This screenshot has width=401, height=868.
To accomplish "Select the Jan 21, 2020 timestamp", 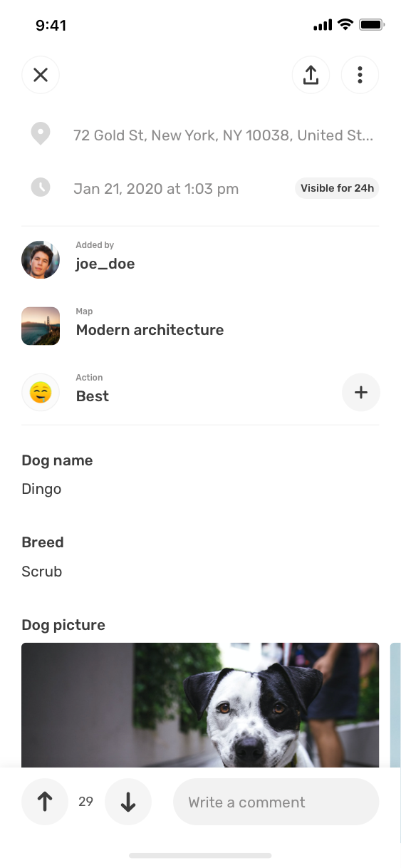I will tap(156, 189).
